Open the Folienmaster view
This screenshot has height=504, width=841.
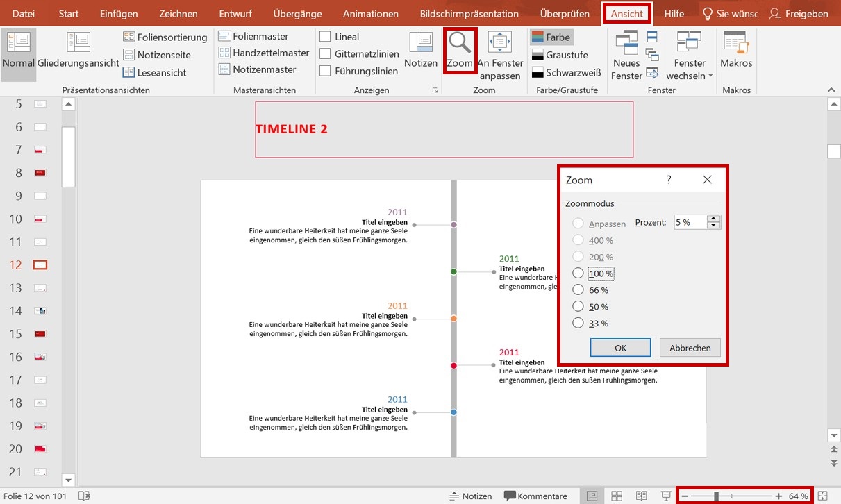pos(253,36)
